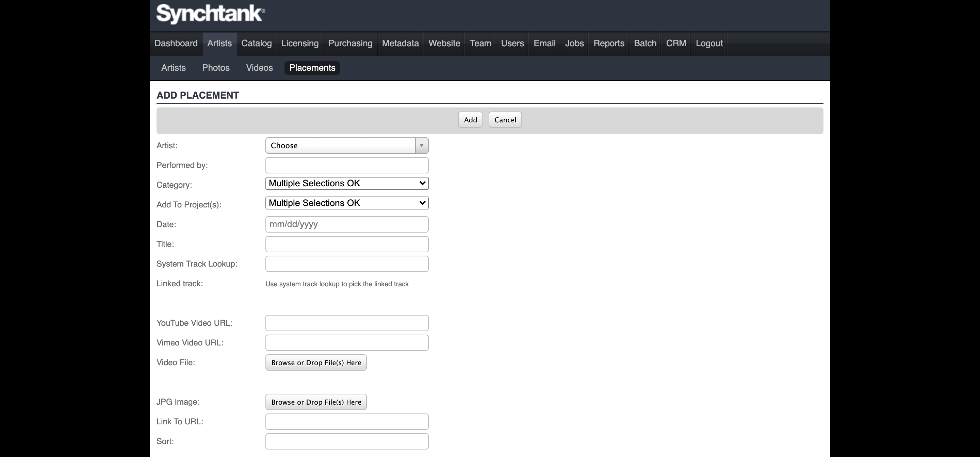Image resolution: width=980 pixels, height=457 pixels.
Task: Open the Reports menu
Action: click(x=609, y=43)
